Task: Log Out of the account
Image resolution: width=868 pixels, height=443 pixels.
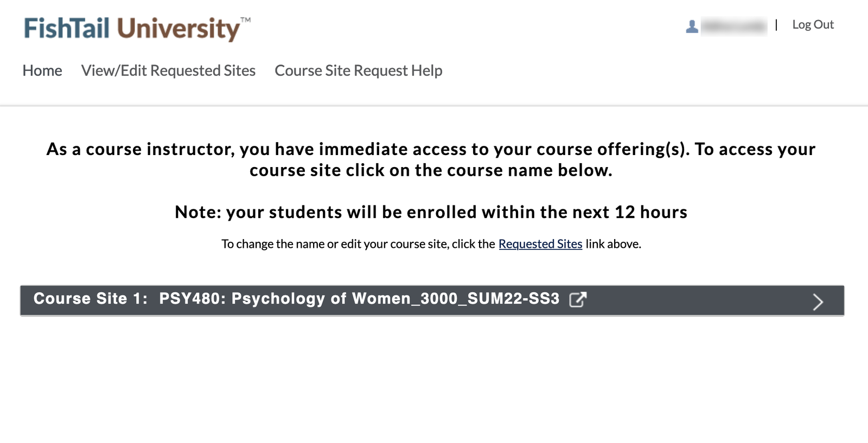Action: coord(813,25)
